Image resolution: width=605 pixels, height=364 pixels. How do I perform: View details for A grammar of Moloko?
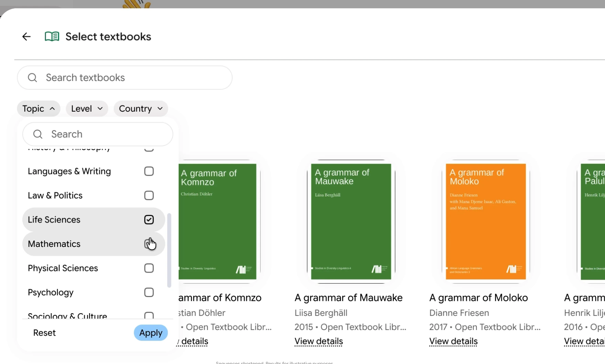click(453, 341)
